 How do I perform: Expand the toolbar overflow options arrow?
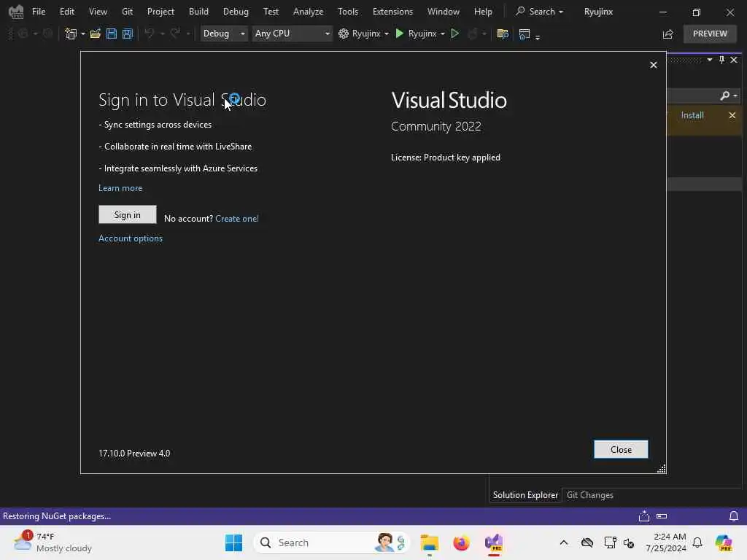point(538,36)
